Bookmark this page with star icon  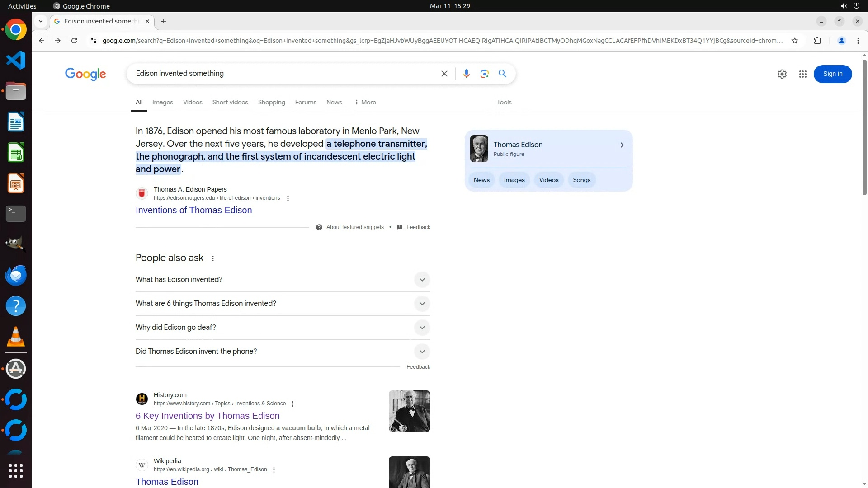(x=794, y=41)
